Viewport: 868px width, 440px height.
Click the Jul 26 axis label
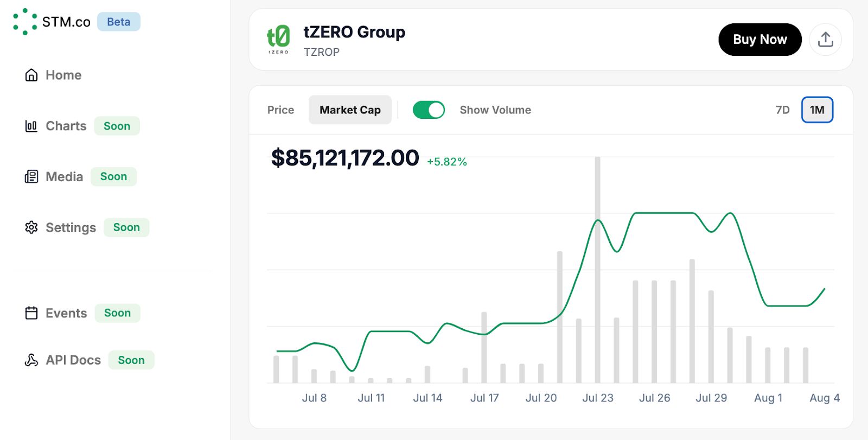pos(654,398)
